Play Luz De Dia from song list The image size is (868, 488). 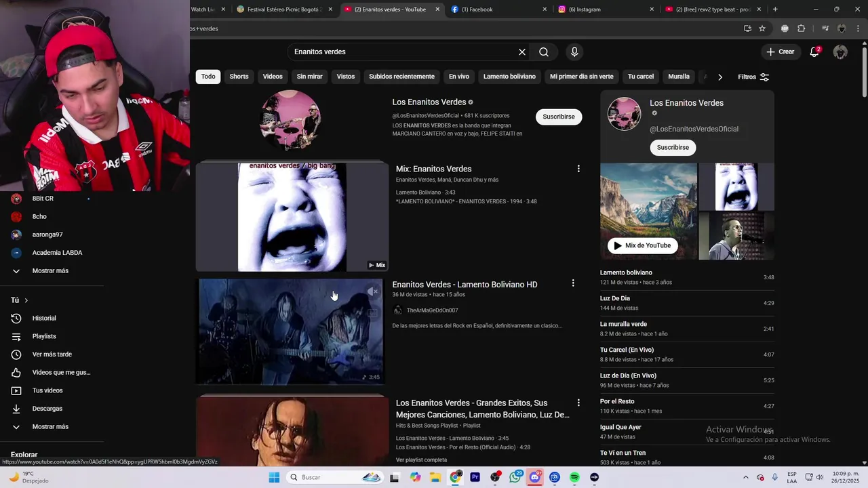686,303
